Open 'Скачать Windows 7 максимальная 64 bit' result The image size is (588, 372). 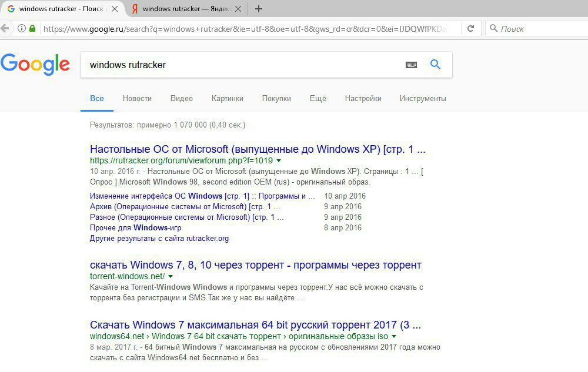(255, 325)
